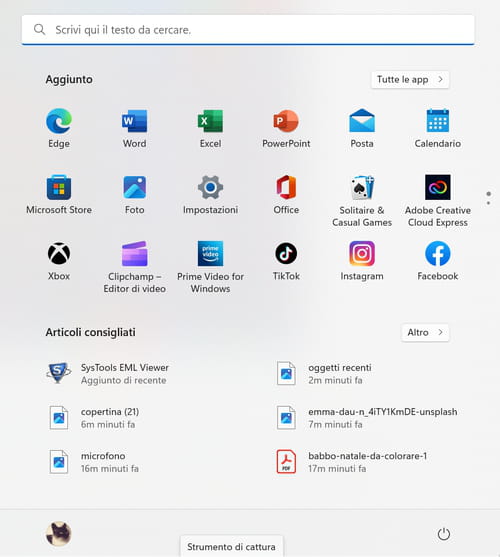
Task: Open Excel from the pinned grid
Action: 210,129
